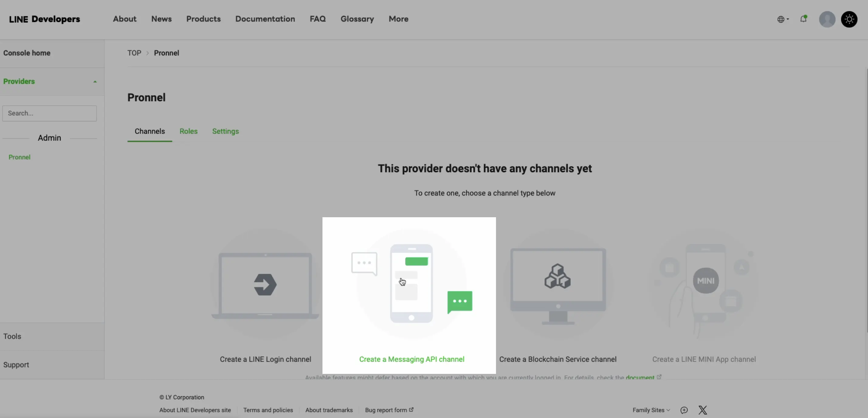Open the More menu
Viewport: 868px width, 418px height.
(398, 19)
